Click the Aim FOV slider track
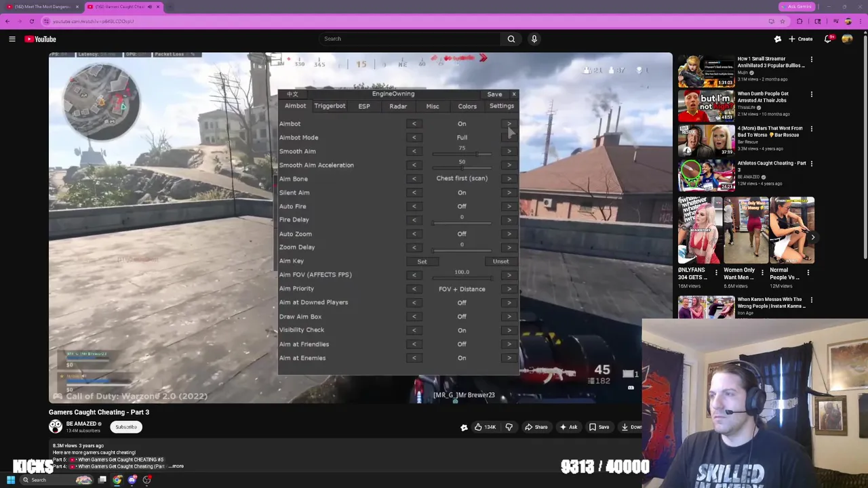Viewport: 868px width, 488px height. click(462, 278)
